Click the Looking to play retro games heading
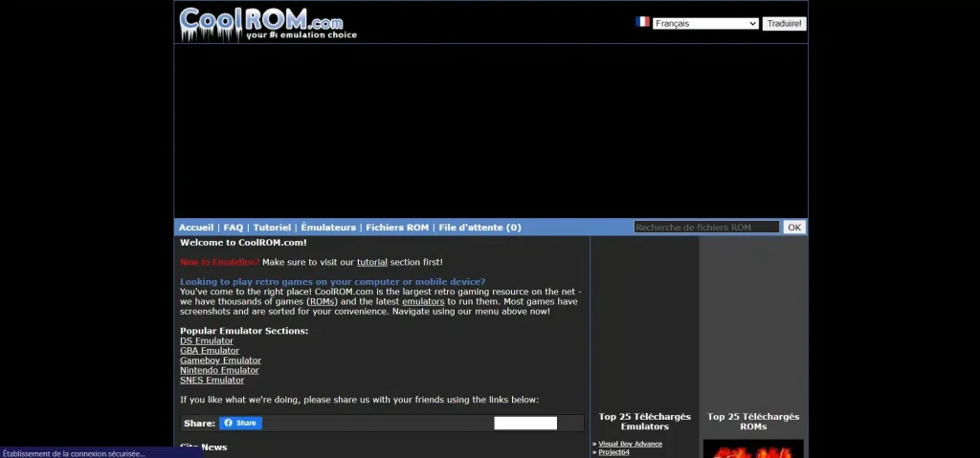Screen dimensions: 980x458 coord(332,282)
